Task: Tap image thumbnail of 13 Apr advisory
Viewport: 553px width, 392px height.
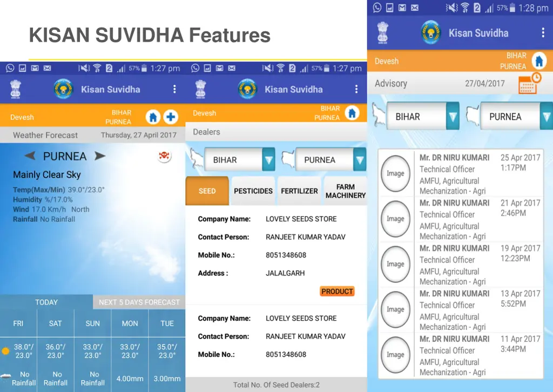Action: [x=395, y=309]
